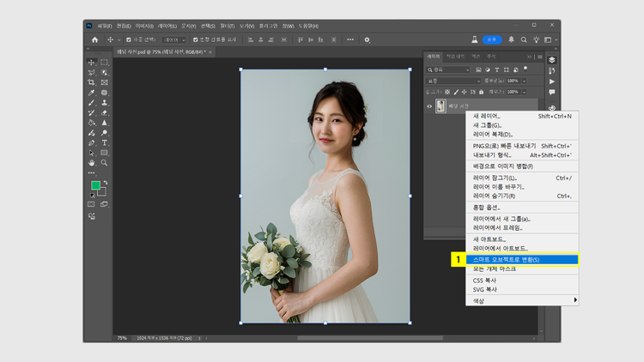Click the Home icon in options bar
644x362 pixels.
pos(93,39)
